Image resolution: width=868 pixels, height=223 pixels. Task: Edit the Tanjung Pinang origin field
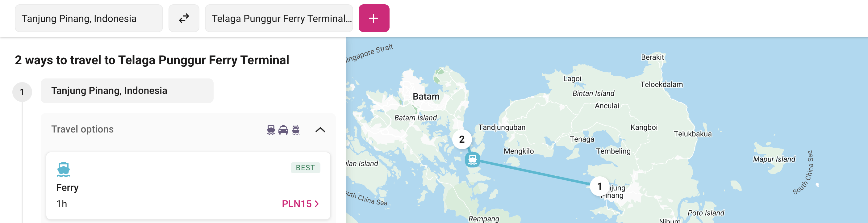click(89, 18)
